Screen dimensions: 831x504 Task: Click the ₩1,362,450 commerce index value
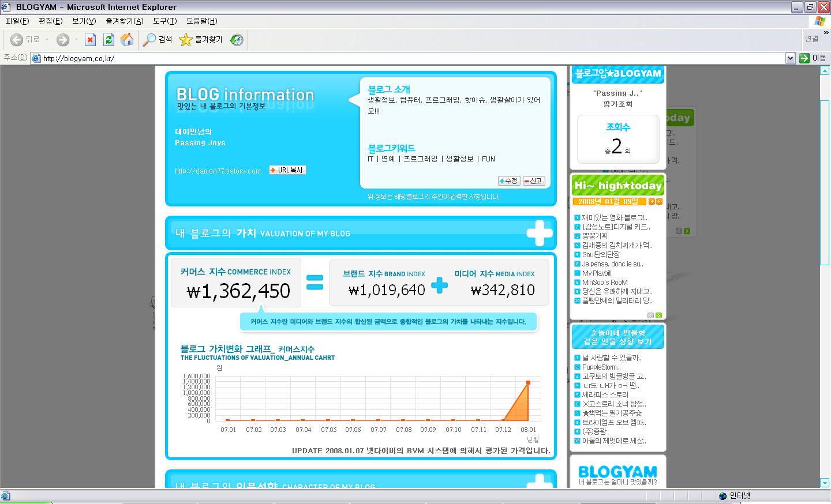click(x=238, y=291)
